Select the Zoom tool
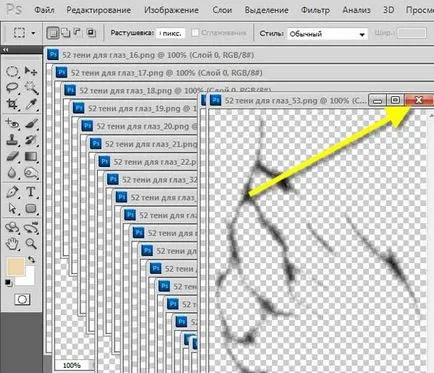The image size is (434, 373). click(31, 244)
